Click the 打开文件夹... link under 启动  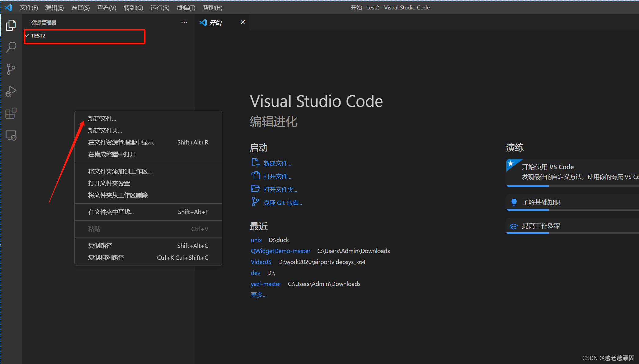click(x=280, y=190)
